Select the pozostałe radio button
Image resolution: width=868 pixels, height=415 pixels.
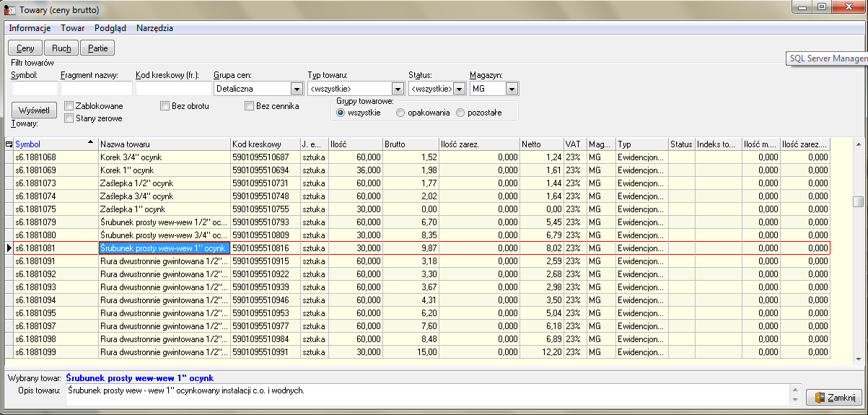(460, 113)
